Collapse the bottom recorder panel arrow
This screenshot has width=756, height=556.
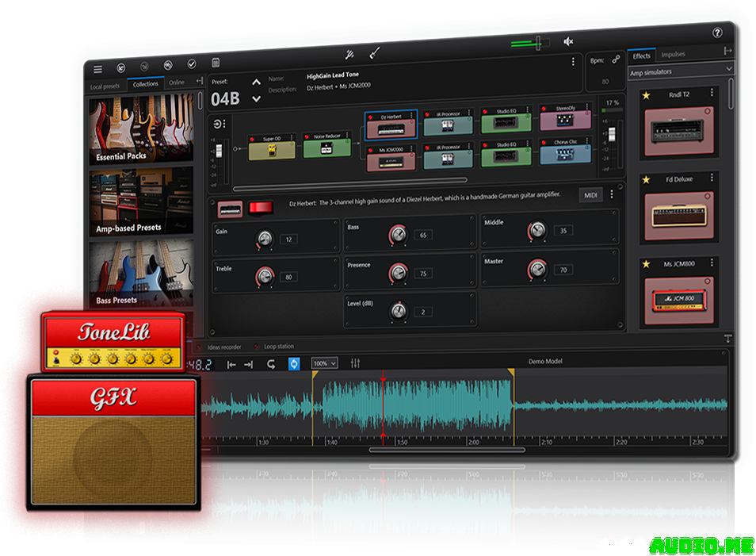(x=728, y=339)
